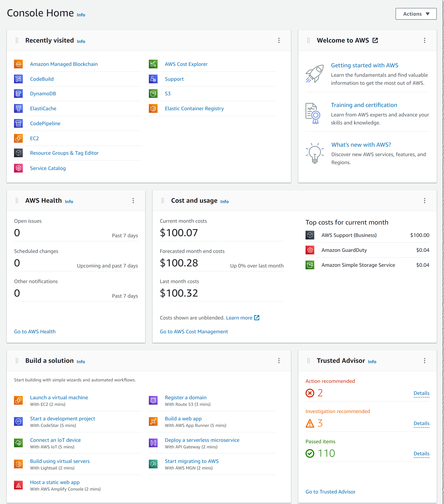The width and height of the screenshot is (444, 504).
Task: Click Go to AWS Cost Management link
Action: tap(194, 331)
